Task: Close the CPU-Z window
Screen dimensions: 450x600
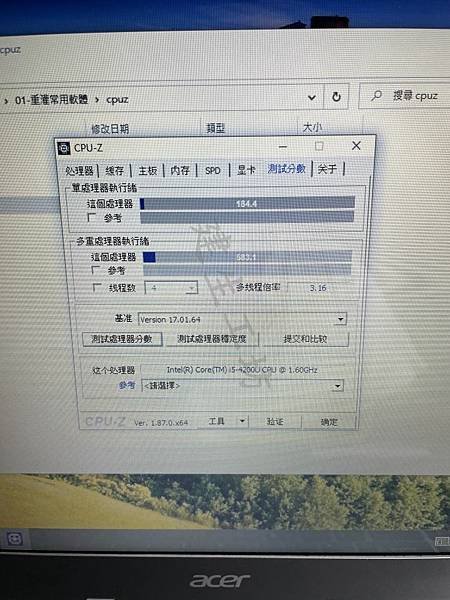Action: [356, 145]
